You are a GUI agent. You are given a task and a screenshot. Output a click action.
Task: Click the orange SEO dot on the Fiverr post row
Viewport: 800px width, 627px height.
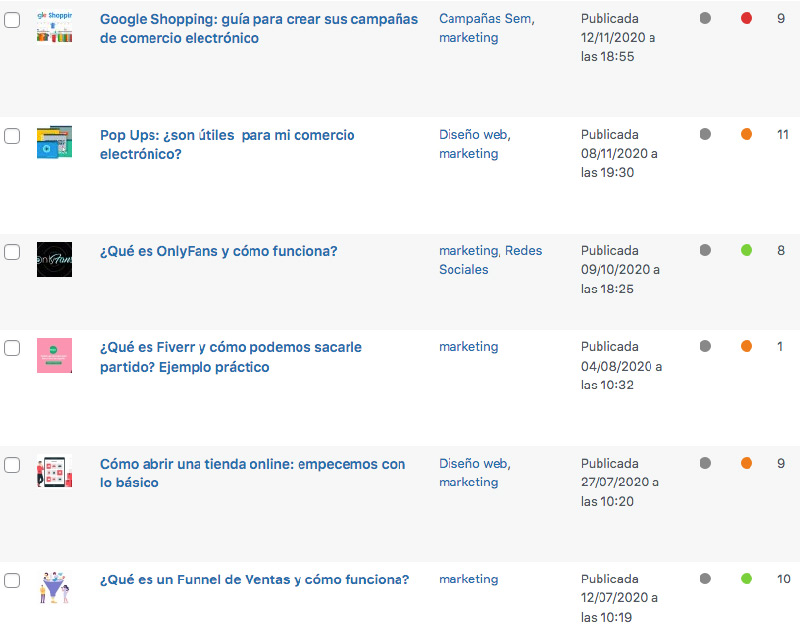click(x=746, y=346)
